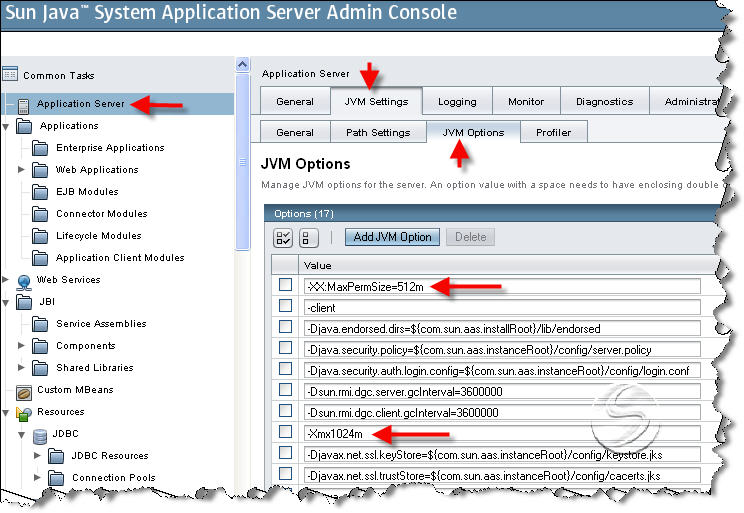Click the Service Assemblies folder icon

point(40,324)
